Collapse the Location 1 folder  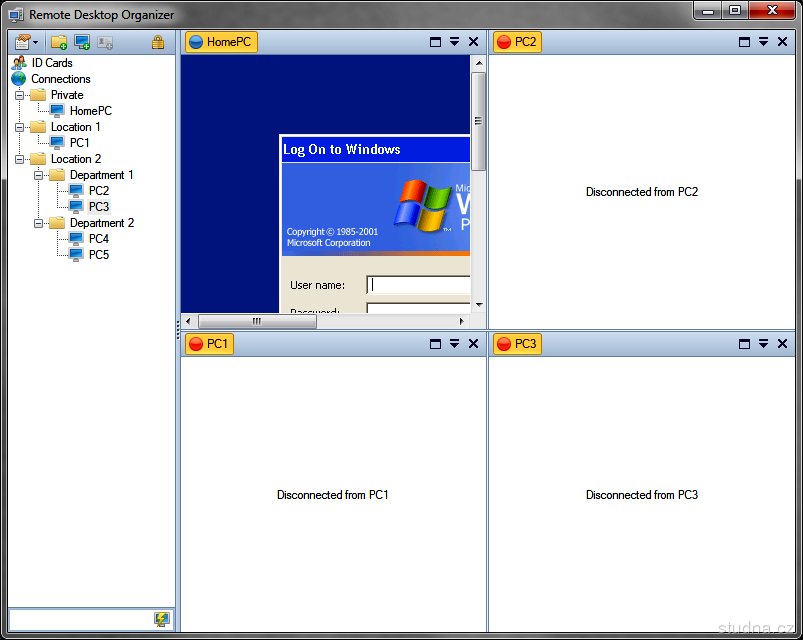click(19, 127)
